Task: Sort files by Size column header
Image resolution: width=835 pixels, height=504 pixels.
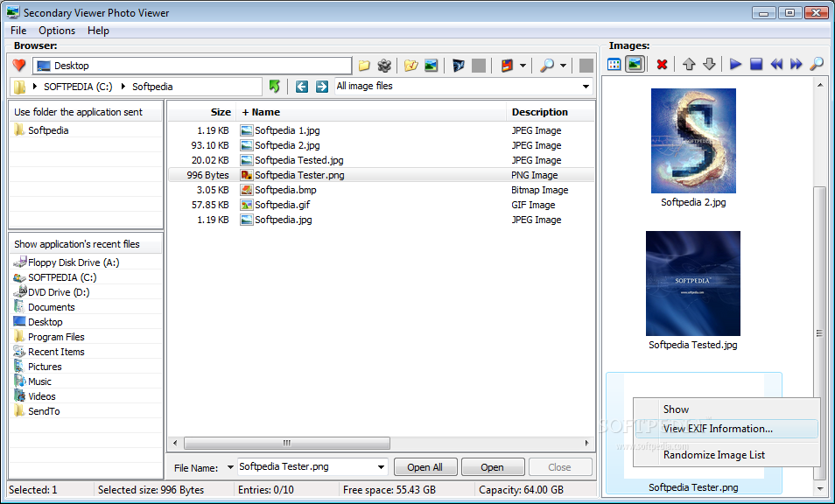Action: [x=202, y=112]
